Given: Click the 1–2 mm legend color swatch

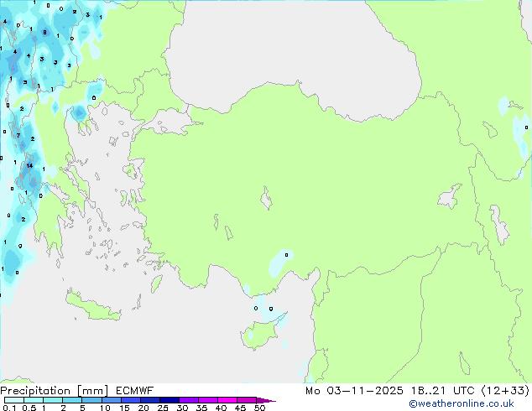Looking at the screenshot, I should click(x=53, y=400).
